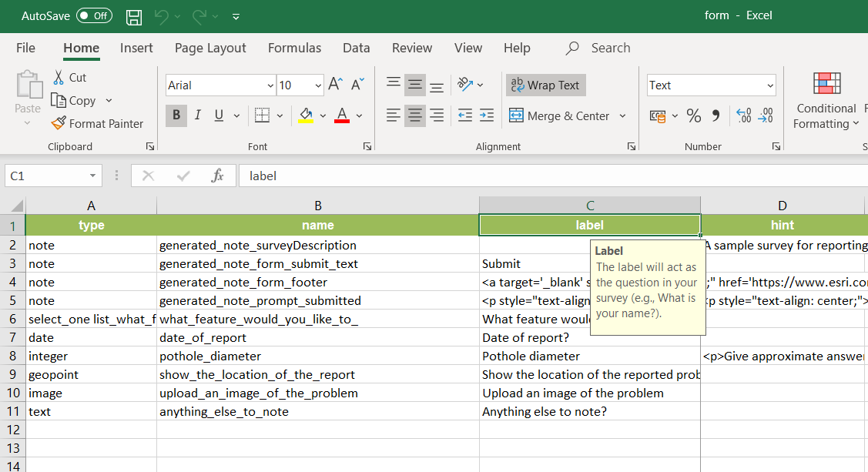
Task: Click the Increase Font Size icon
Action: (335, 85)
